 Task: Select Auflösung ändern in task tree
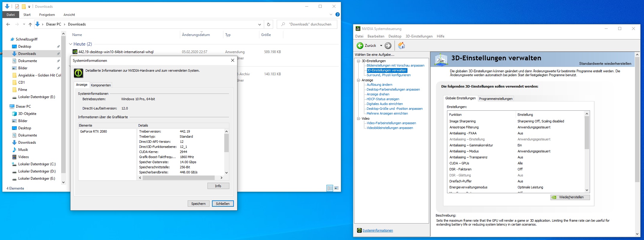(379, 85)
